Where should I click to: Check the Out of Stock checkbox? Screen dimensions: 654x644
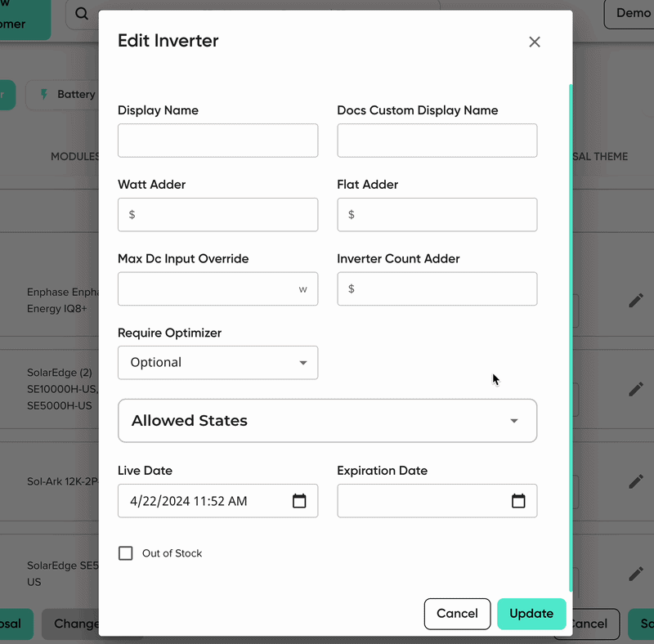click(x=126, y=553)
